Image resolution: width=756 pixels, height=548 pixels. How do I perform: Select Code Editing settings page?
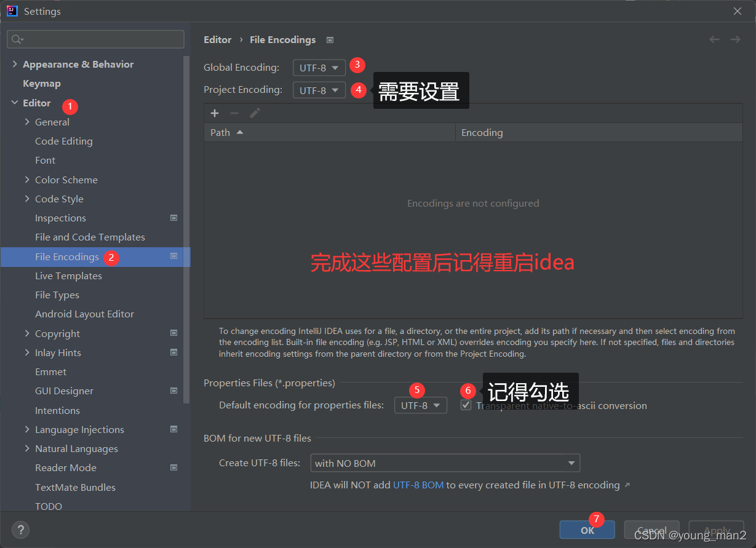tap(64, 141)
